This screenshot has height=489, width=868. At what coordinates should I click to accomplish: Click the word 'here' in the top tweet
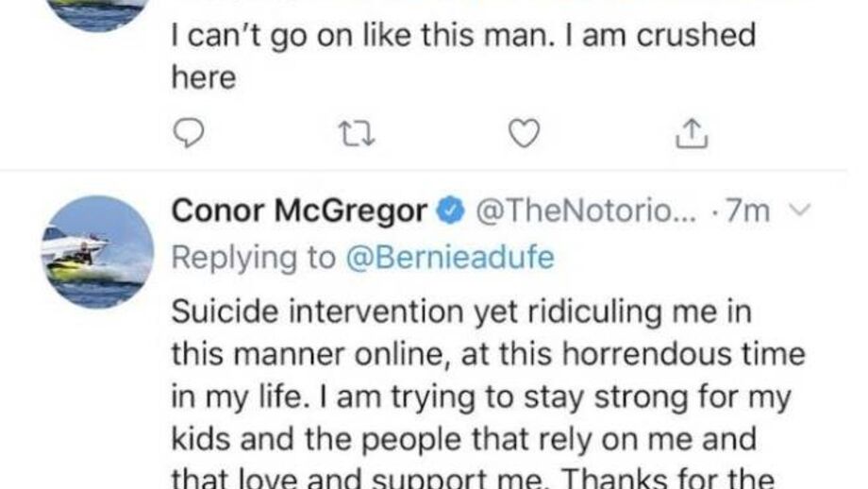[x=203, y=78]
